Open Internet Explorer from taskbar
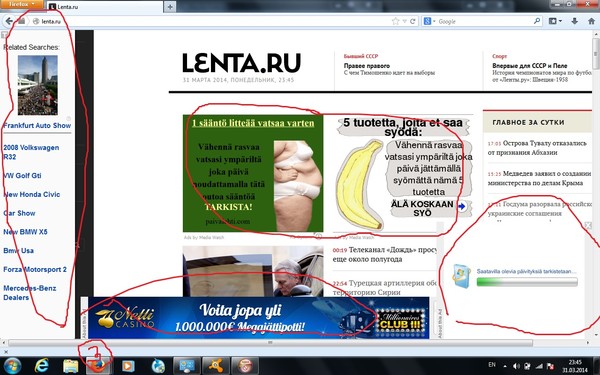The image size is (600, 375). (x=42, y=365)
